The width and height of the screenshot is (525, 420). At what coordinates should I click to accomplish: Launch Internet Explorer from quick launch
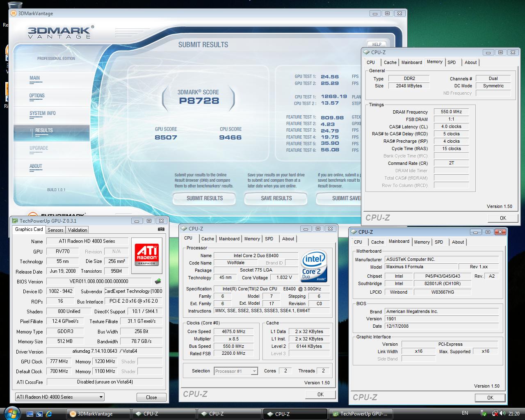click(49, 414)
